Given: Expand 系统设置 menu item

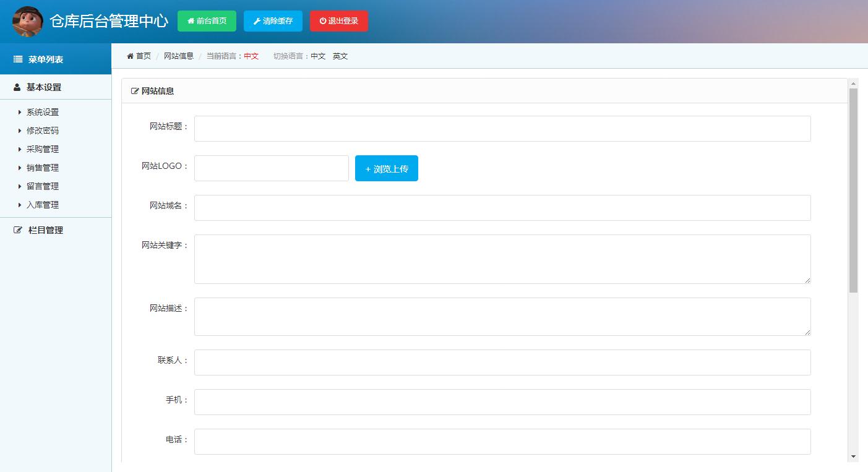Looking at the screenshot, I should (x=42, y=112).
